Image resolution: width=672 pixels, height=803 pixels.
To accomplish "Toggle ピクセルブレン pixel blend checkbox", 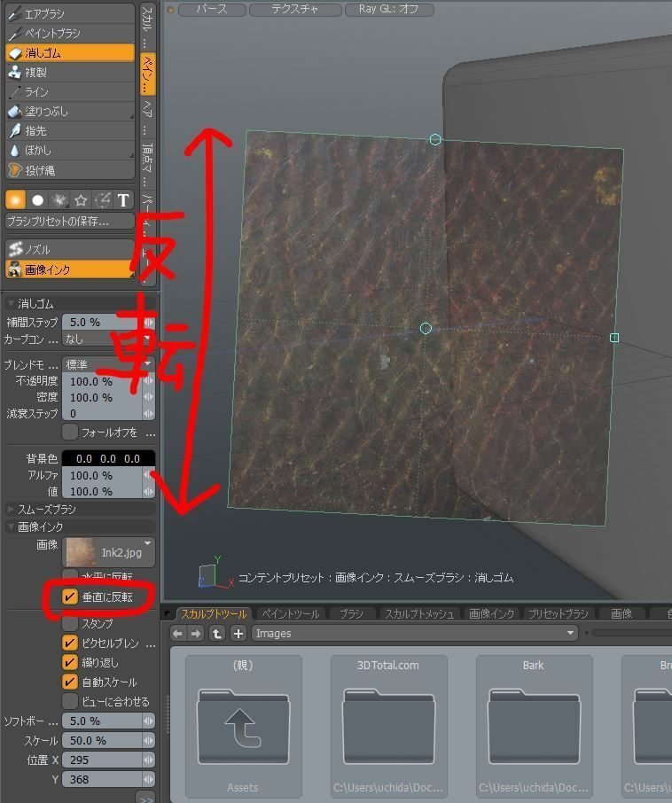I will (70, 643).
